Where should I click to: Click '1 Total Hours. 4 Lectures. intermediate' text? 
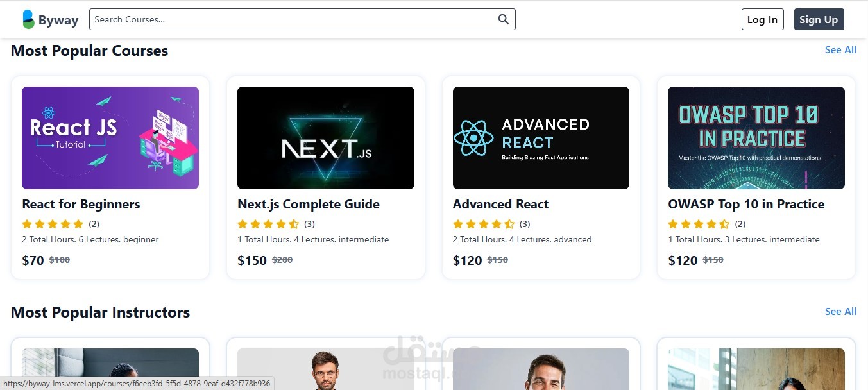click(x=313, y=239)
